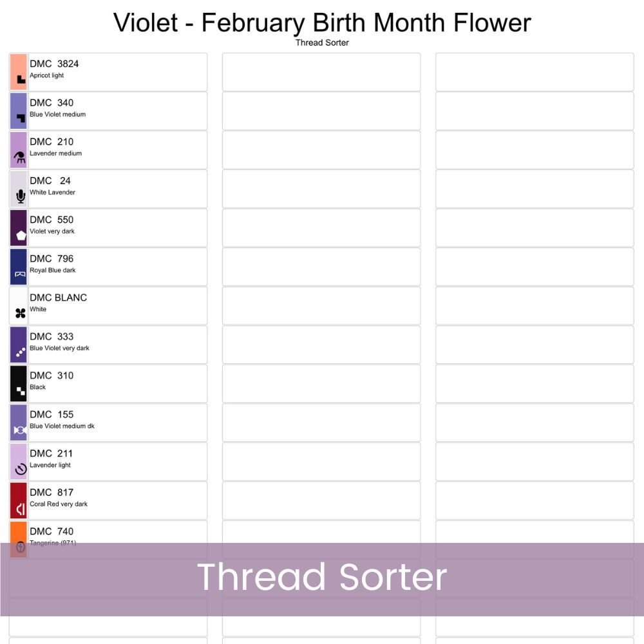Viewport: 644px width, 644px height.
Task: Click the pentagon symbol for DMC 550
Action: click(21, 235)
